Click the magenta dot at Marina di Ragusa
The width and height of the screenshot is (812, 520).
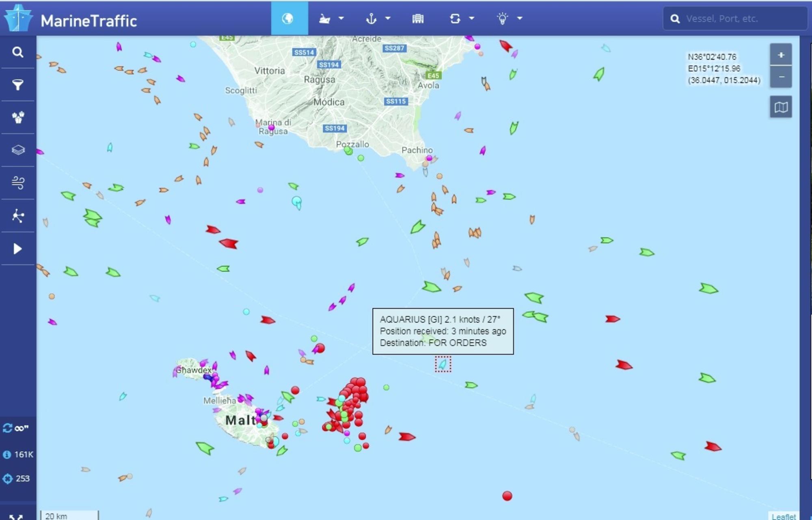point(271,128)
